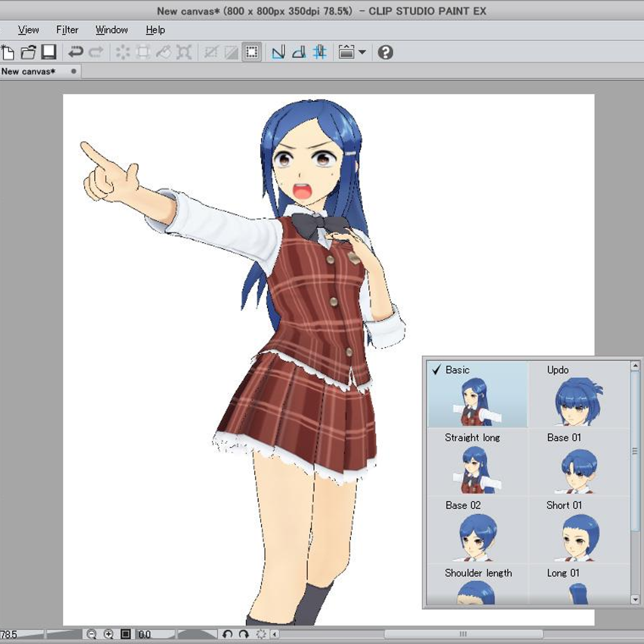Viewport: 644px width, 644px height.
Task: Click the Fit to Screen icon
Action: (126, 635)
